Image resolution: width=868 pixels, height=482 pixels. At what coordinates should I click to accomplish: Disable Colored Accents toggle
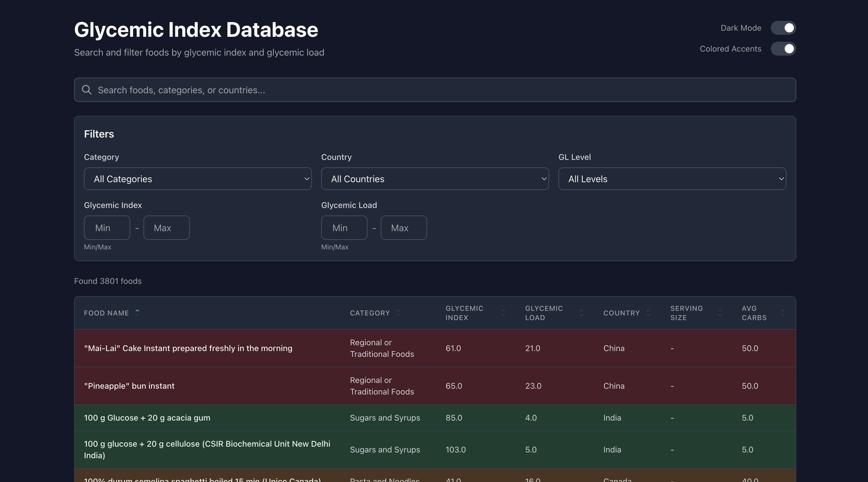[x=783, y=49]
